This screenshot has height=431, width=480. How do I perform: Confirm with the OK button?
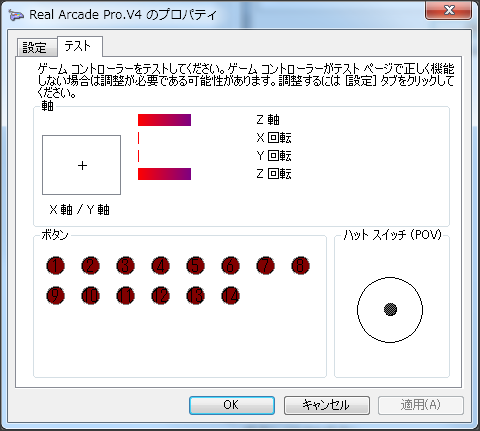232,405
